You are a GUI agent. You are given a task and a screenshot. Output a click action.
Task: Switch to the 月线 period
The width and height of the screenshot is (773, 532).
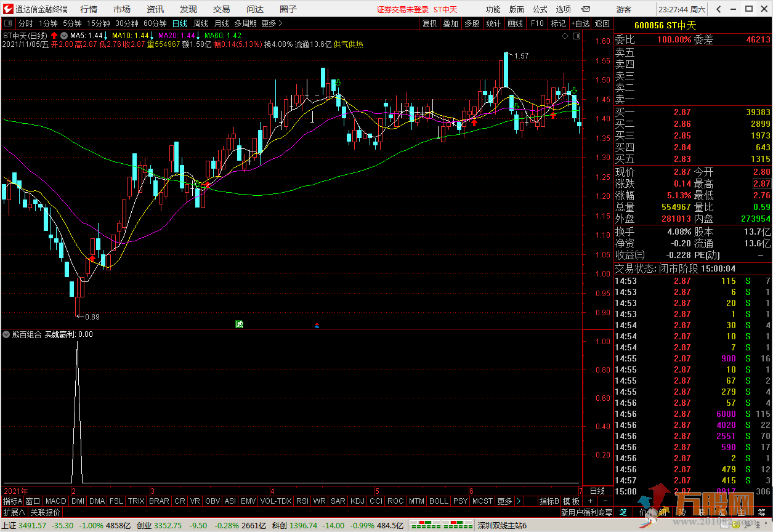[222, 23]
